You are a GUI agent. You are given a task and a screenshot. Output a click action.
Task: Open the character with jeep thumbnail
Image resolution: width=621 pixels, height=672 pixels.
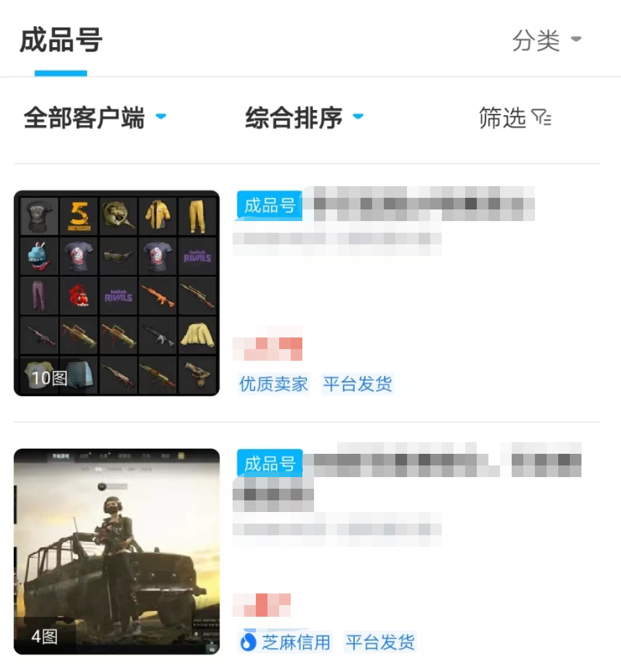click(116, 552)
